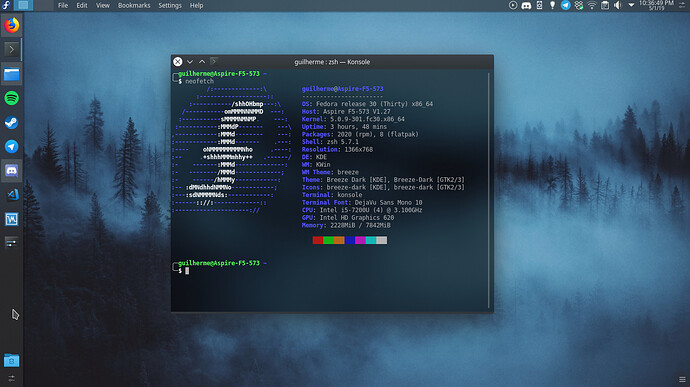
Task: Open Steam from the side panel
Action: (11, 122)
